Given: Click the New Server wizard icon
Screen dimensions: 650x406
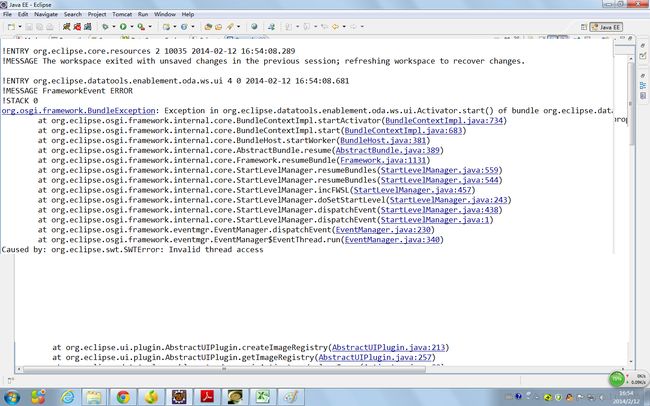Looking at the screenshot, I should 166,27.
